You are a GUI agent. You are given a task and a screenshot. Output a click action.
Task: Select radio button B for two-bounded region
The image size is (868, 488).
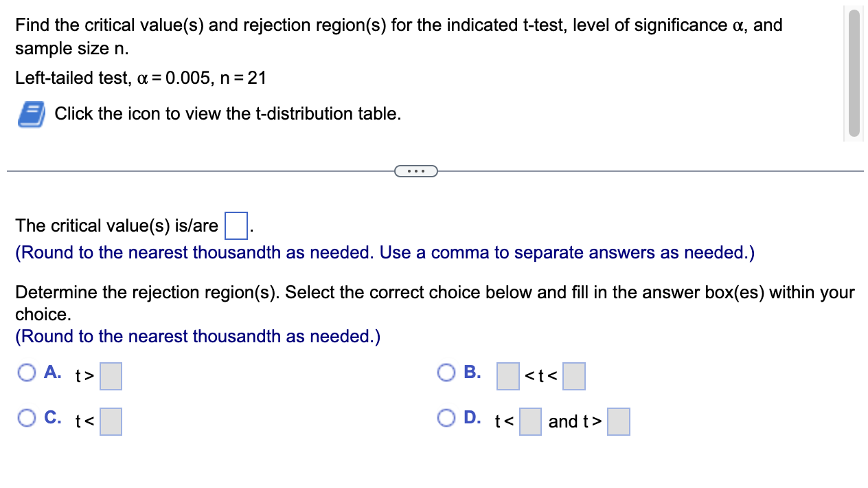click(446, 372)
